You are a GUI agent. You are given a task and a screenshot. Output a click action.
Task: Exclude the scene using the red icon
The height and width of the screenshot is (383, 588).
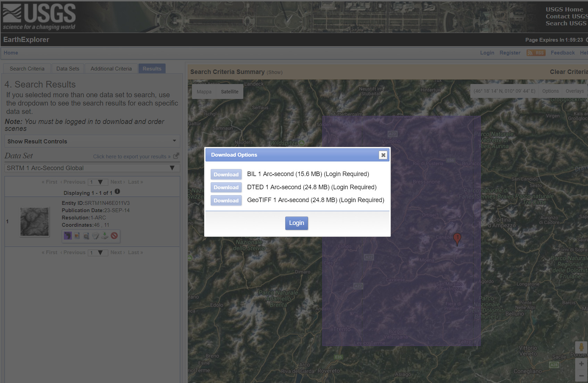coord(114,236)
